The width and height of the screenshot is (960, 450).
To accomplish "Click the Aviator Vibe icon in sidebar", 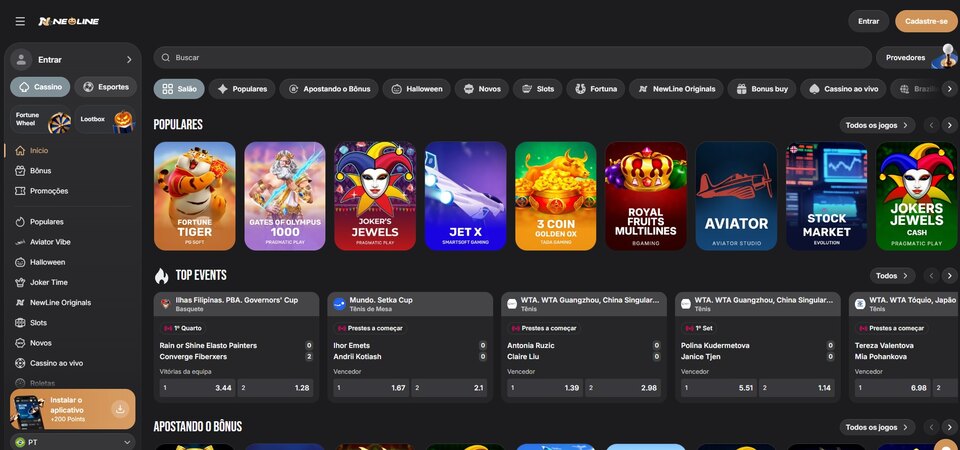I will point(20,242).
